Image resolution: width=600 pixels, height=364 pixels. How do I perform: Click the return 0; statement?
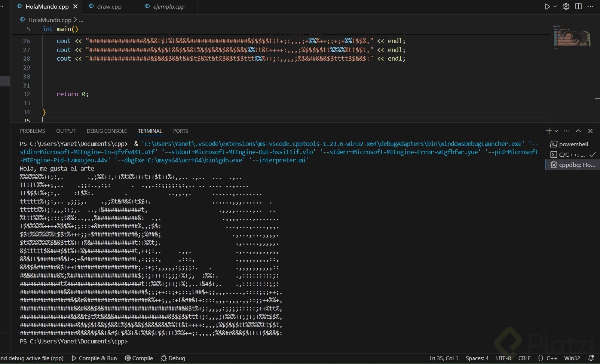(73, 94)
